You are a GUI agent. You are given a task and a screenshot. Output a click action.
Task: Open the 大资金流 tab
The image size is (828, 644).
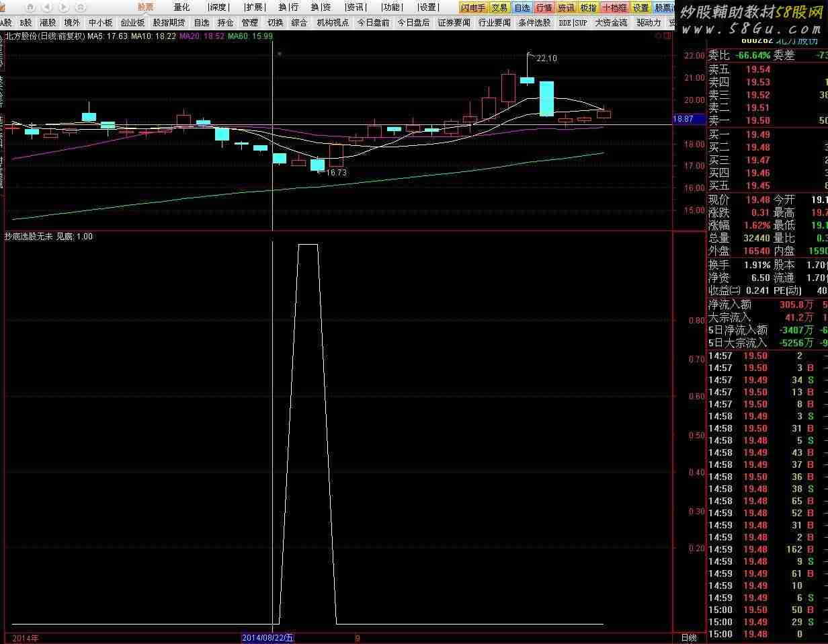[x=611, y=23]
